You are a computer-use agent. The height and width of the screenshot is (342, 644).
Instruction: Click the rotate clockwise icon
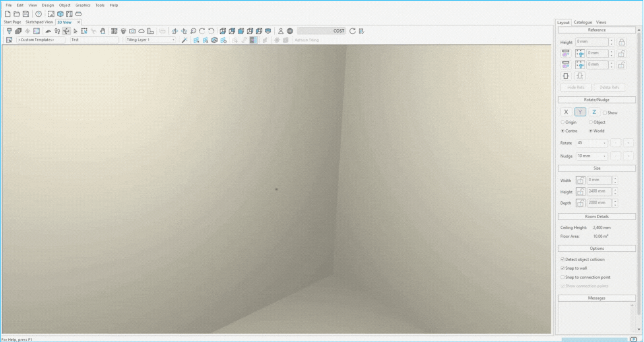tap(202, 31)
